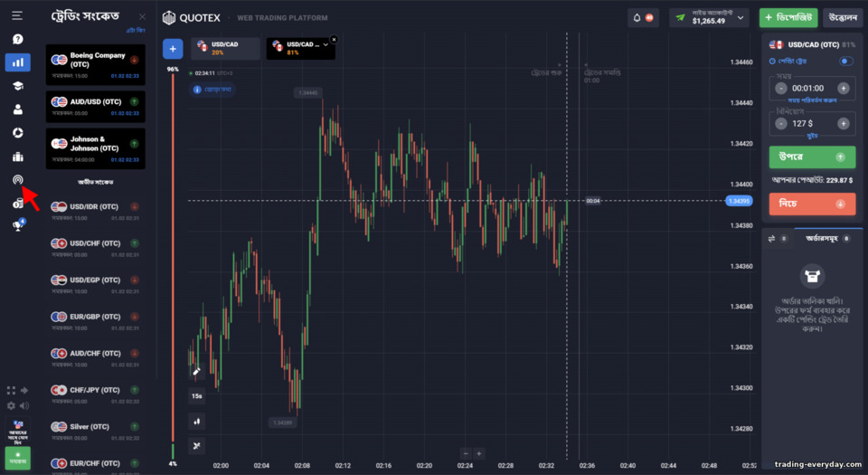
Task: Toggle sound speaker icon
Action: [24, 406]
